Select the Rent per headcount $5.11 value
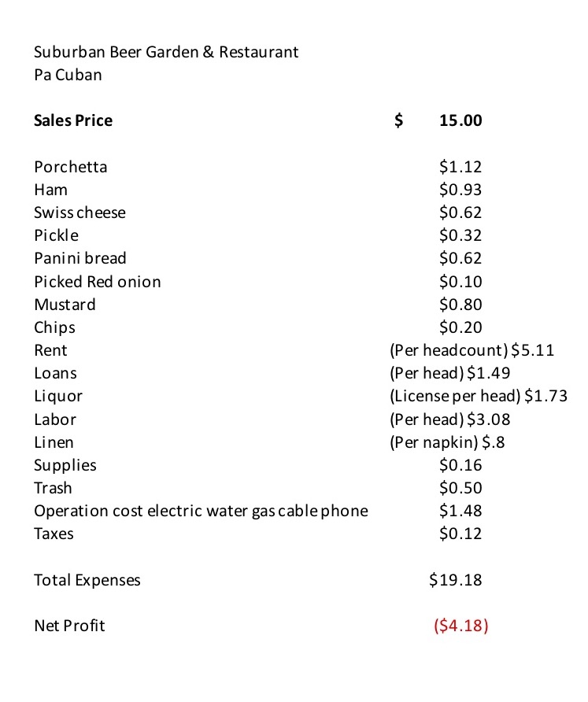 pos(472,350)
